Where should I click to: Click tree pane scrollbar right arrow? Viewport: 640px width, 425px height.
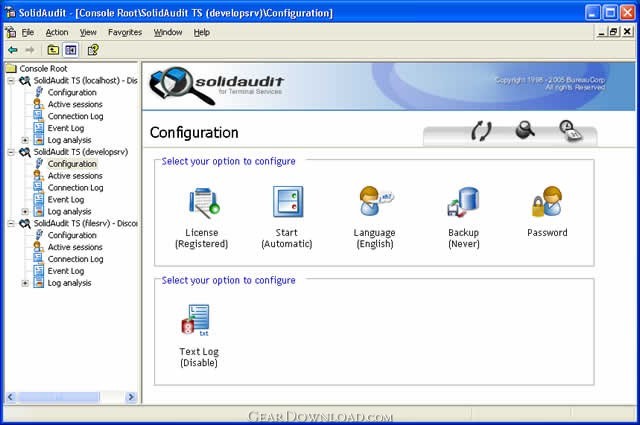click(x=131, y=396)
